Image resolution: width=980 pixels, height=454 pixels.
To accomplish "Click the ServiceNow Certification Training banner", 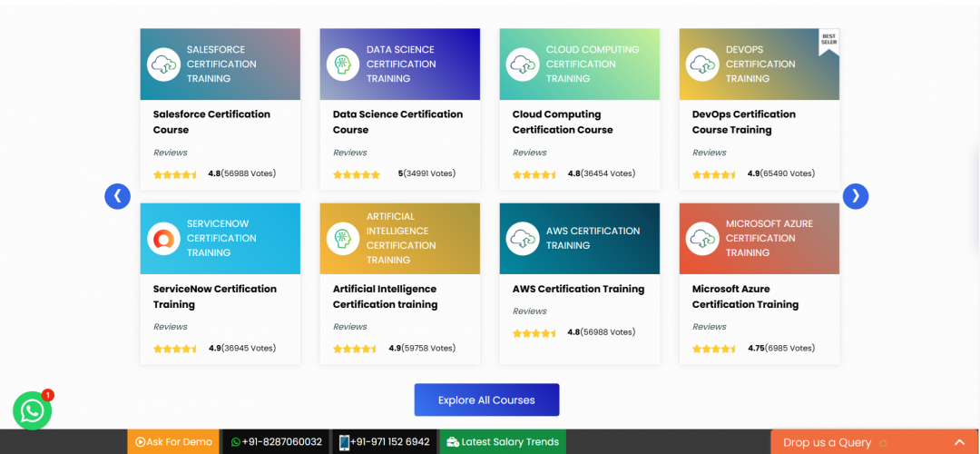I will coord(220,238).
